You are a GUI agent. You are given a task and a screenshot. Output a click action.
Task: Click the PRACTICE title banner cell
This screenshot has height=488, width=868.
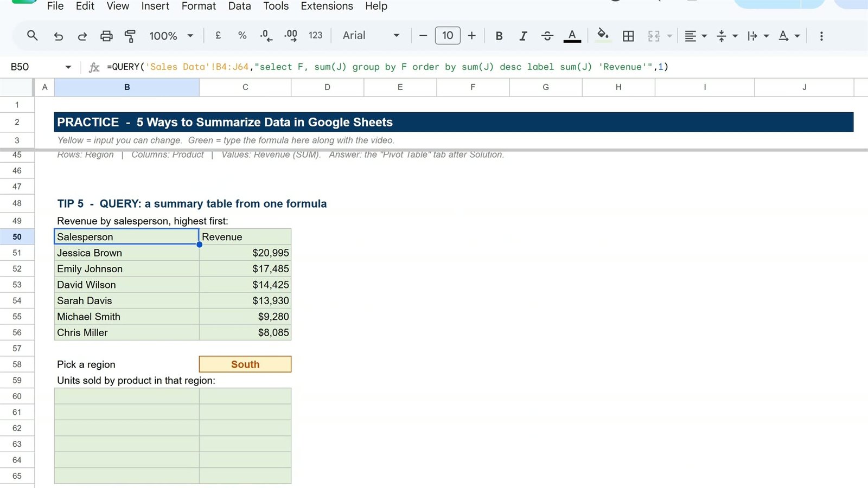point(454,122)
